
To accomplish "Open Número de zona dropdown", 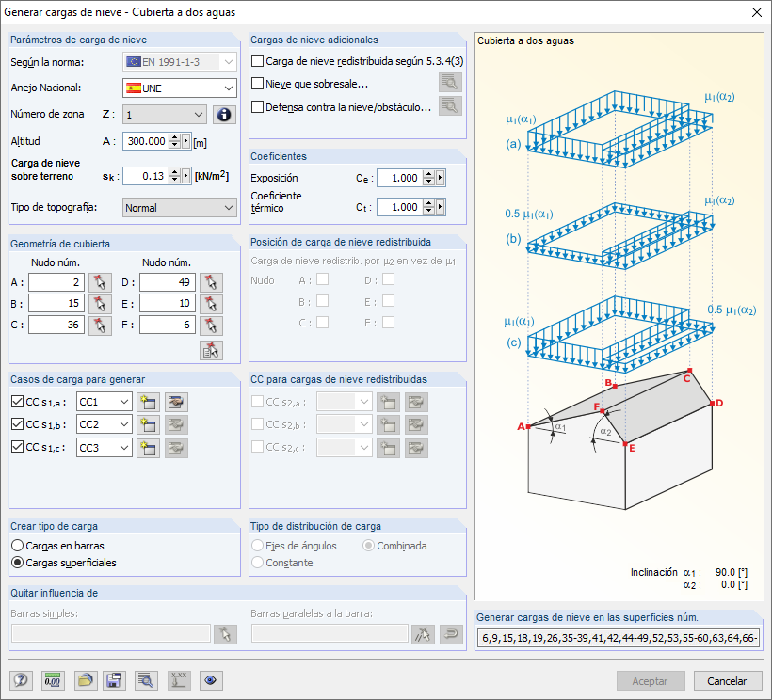I will tap(165, 115).
